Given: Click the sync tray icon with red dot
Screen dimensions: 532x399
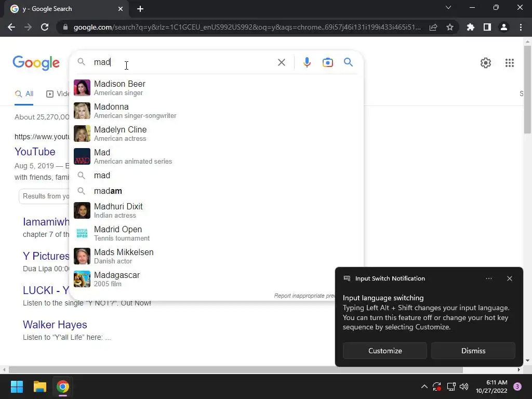Looking at the screenshot, I should tap(437, 387).
